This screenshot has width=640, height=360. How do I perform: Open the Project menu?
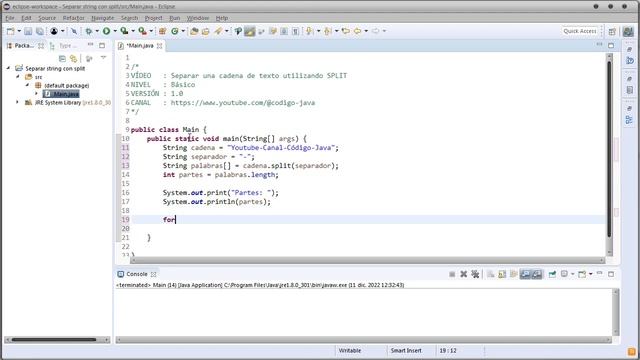coord(153,18)
